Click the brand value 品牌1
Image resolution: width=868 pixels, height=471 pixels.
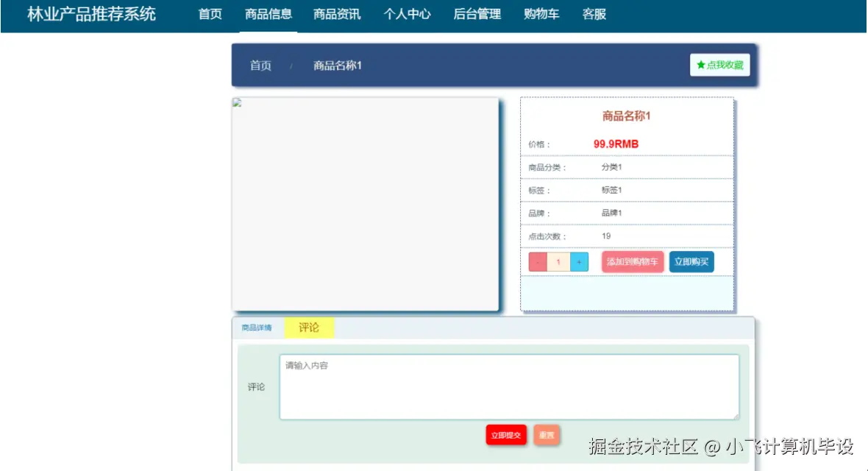point(612,213)
